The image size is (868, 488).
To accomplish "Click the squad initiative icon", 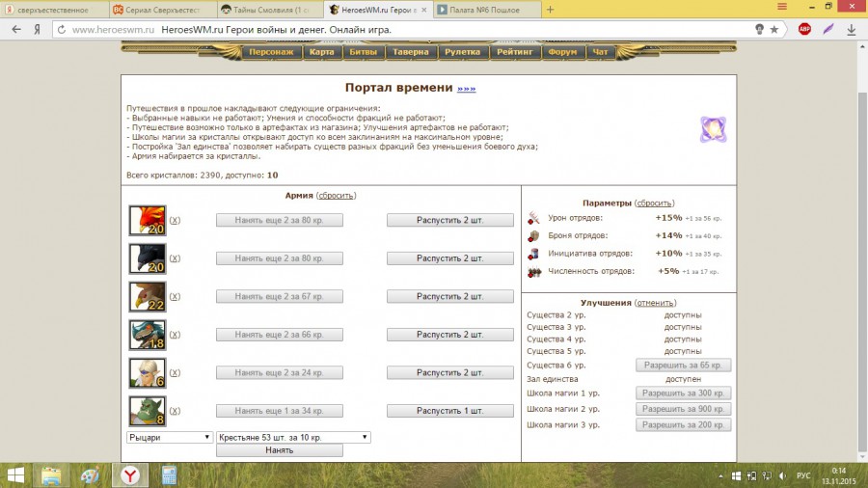I will click(533, 254).
